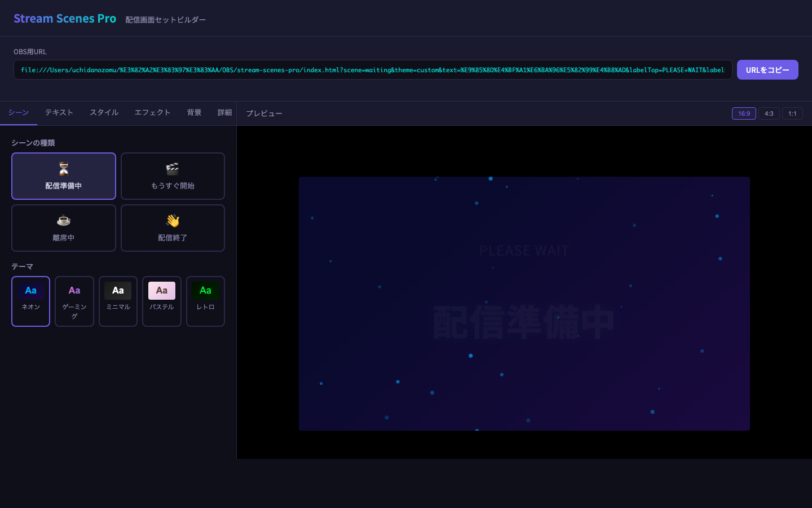Switch to the 背景 tab

194,112
